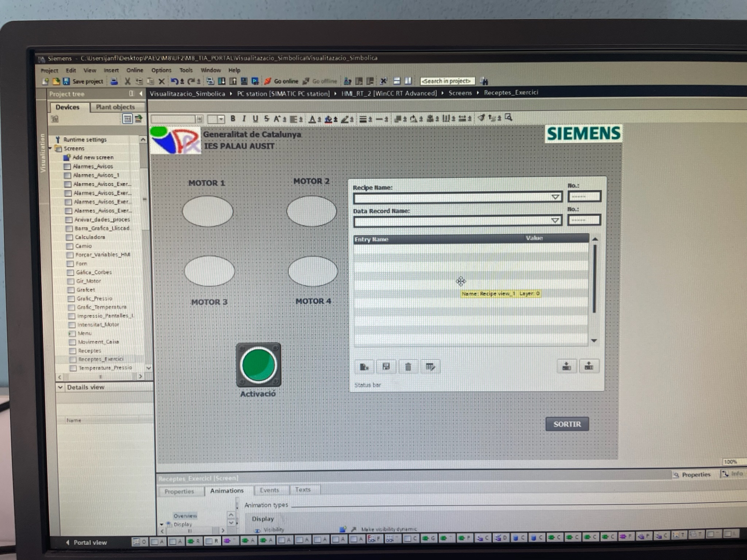Viewport: 747px width, 560px height.
Task: Open the Calculadora screen in project tree
Action: [90, 237]
